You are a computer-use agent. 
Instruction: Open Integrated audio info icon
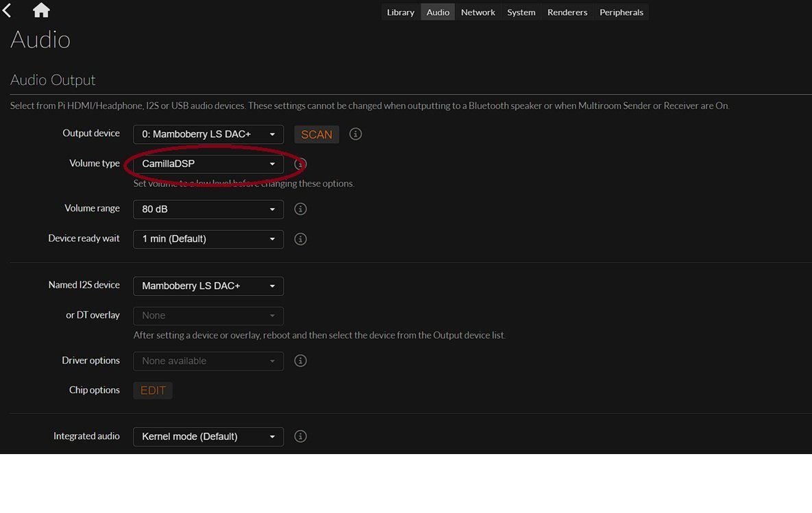pyautogui.click(x=300, y=436)
